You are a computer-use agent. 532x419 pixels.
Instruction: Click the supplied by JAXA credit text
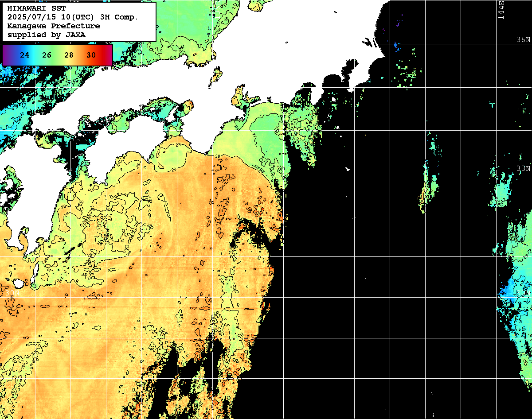click(47, 35)
